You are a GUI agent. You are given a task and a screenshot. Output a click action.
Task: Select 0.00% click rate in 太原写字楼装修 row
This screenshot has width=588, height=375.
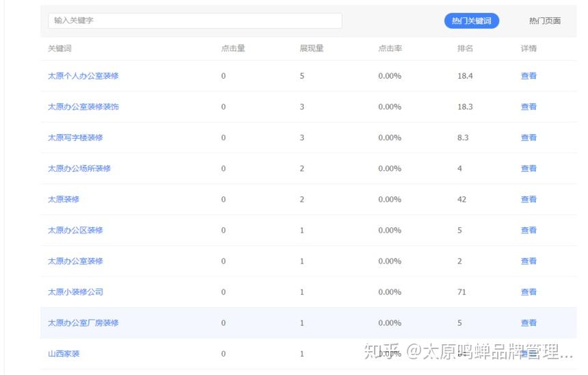pyautogui.click(x=390, y=138)
